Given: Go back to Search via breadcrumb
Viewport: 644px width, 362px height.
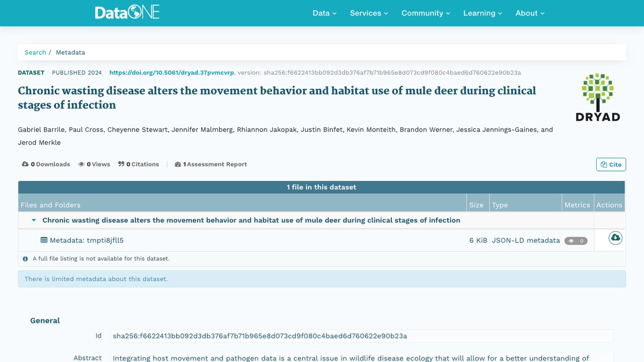Looking at the screenshot, I should point(35,52).
